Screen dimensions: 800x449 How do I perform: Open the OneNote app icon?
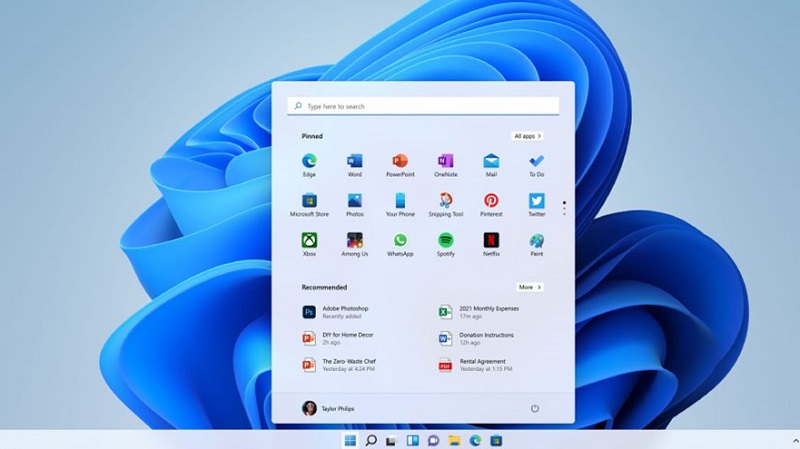445,165
